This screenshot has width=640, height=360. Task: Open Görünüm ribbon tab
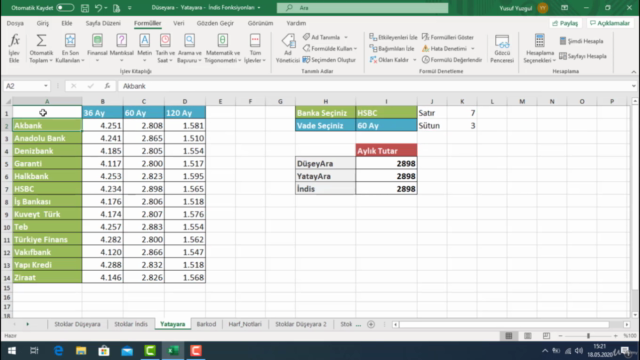pyautogui.click(x=260, y=23)
